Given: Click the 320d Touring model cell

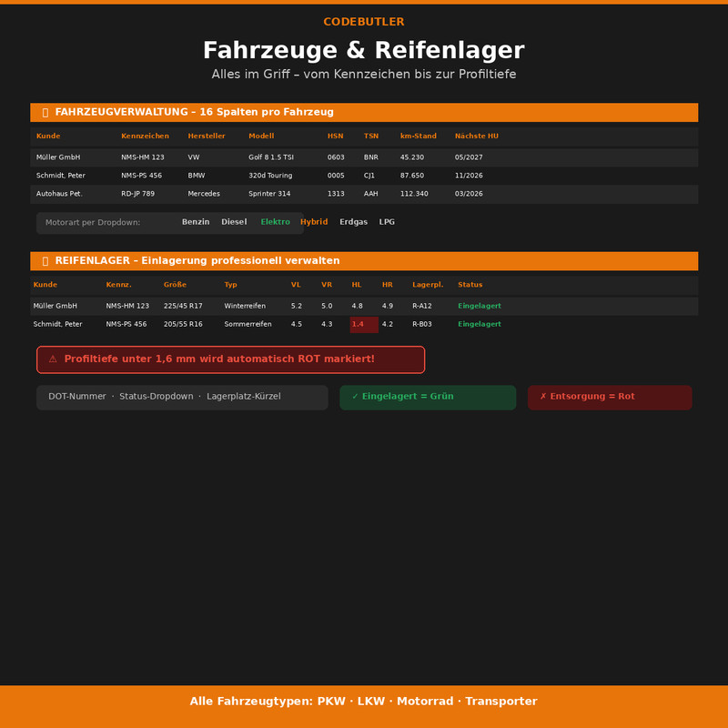Looking at the screenshot, I should [270, 176].
